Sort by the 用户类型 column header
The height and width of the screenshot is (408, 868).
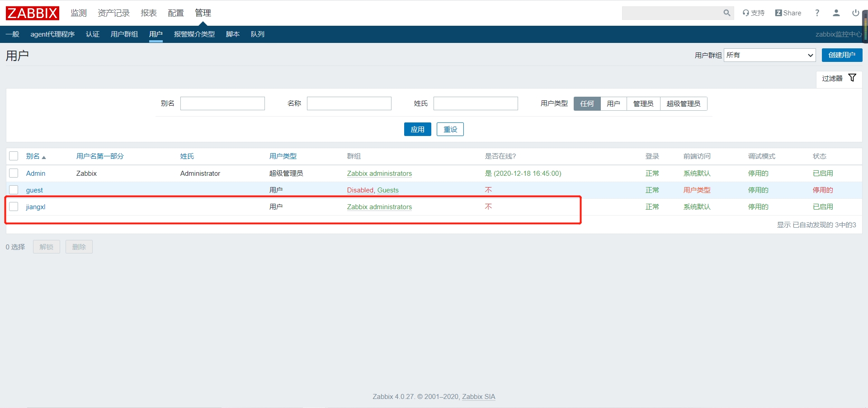pyautogui.click(x=283, y=156)
